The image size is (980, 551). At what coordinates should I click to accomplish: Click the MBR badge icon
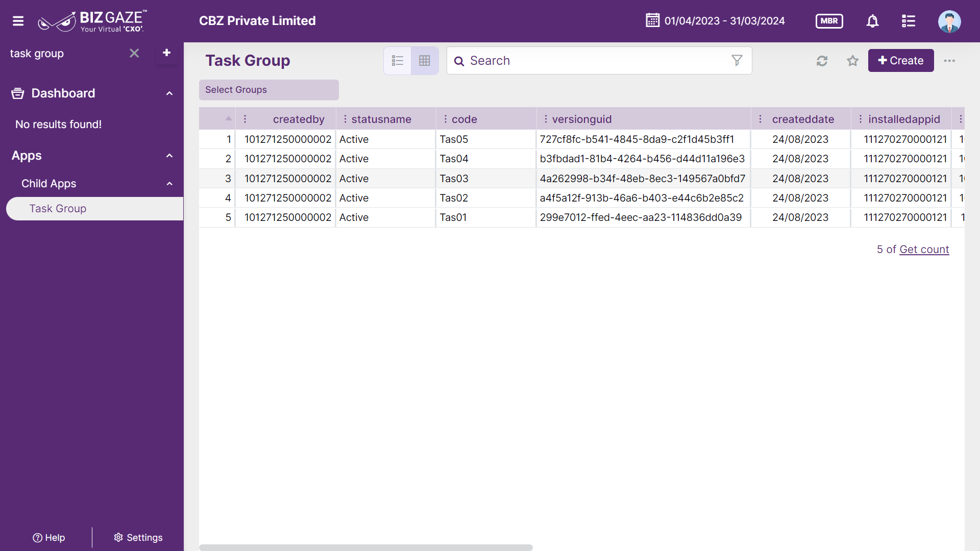(829, 21)
